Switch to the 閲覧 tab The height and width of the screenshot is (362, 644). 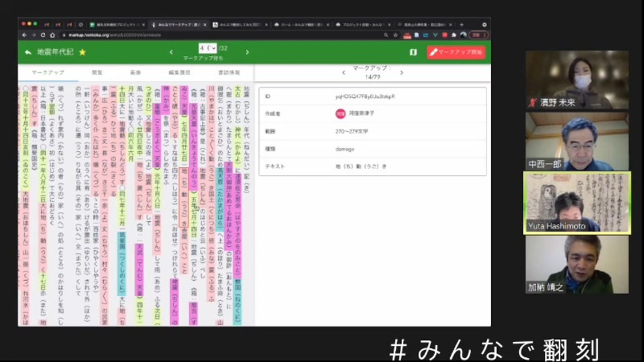[x=97, y=72]
